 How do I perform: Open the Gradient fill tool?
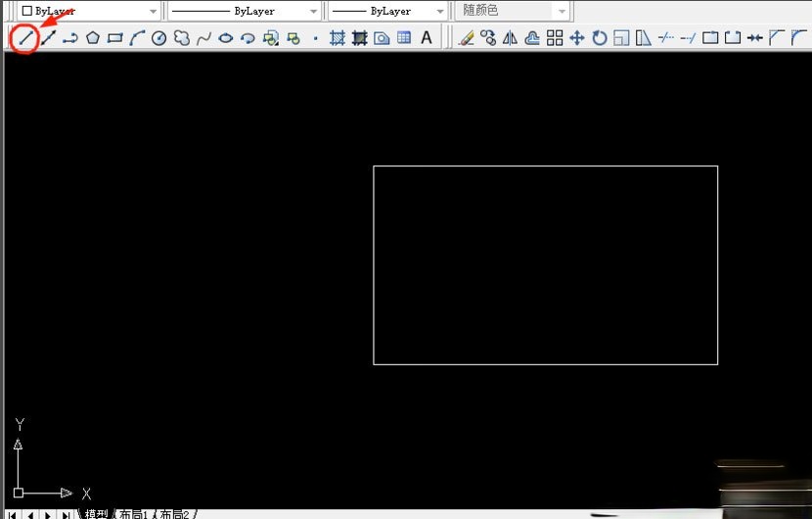coord(359,38)
